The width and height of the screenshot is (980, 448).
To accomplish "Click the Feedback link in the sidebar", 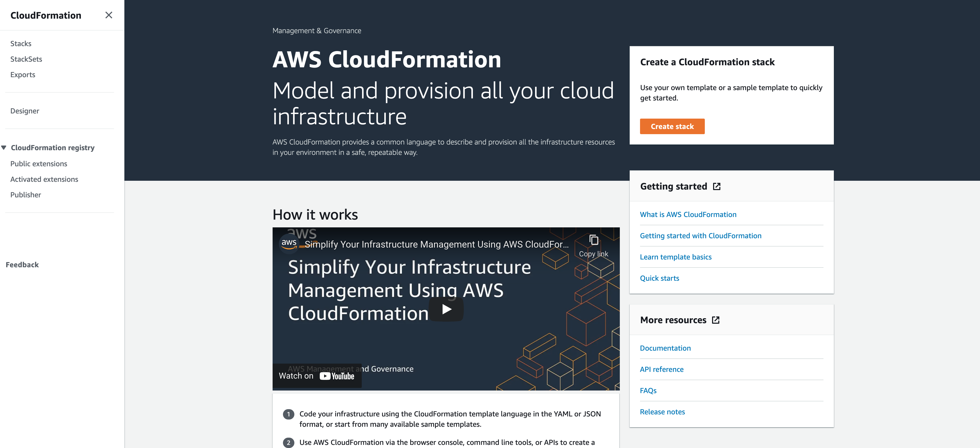I will [x=22, y=265].
